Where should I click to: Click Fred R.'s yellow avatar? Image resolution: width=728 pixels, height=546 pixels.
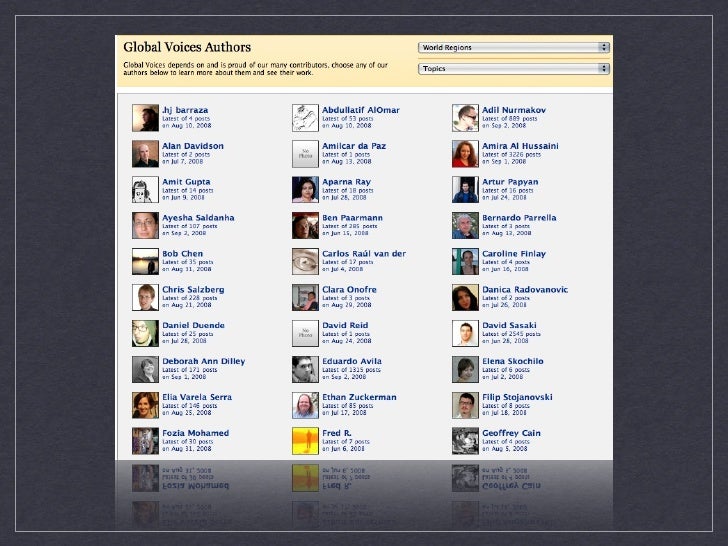pos(306,441)
